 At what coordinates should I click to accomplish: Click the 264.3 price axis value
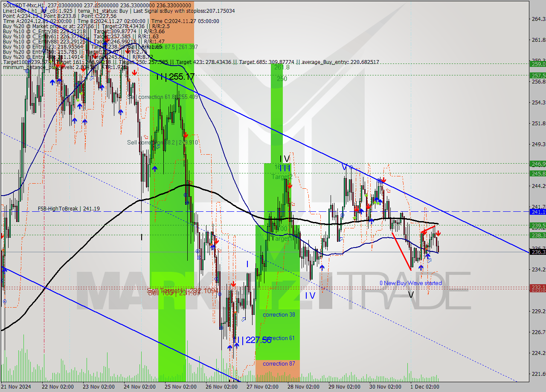(x=538, y=19)
